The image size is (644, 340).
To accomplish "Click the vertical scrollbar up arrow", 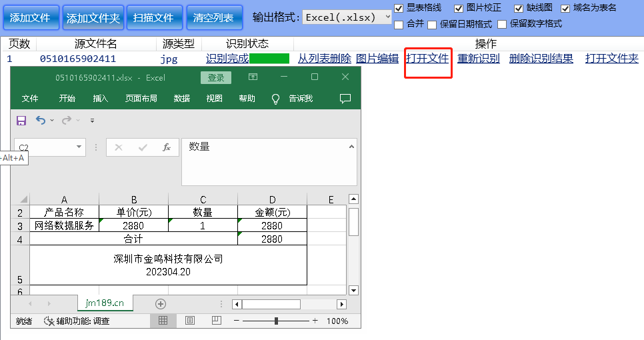I will 353,199.
